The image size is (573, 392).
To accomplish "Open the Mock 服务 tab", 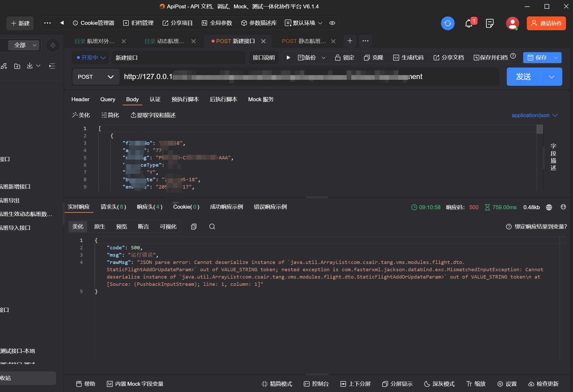I will tap(261, 99).
